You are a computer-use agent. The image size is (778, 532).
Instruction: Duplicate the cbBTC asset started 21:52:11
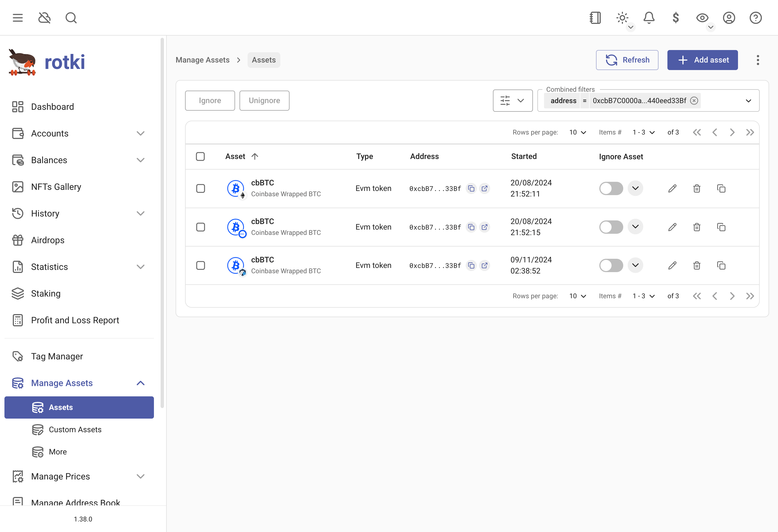pyautogui.click(x=721, y=188)
